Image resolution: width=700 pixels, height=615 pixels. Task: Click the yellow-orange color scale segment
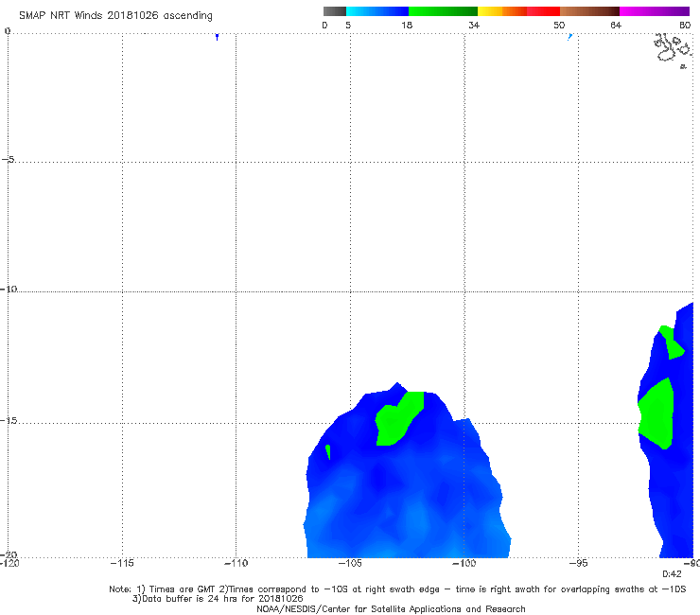502,11
